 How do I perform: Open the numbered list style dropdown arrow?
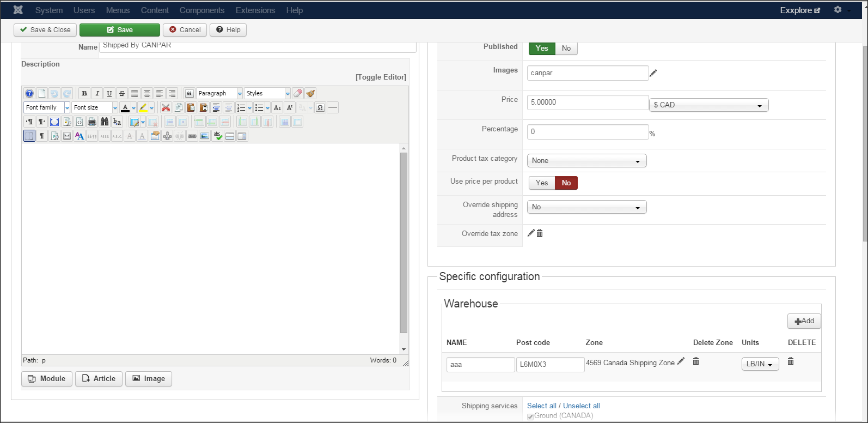click(x=249, y=107)
